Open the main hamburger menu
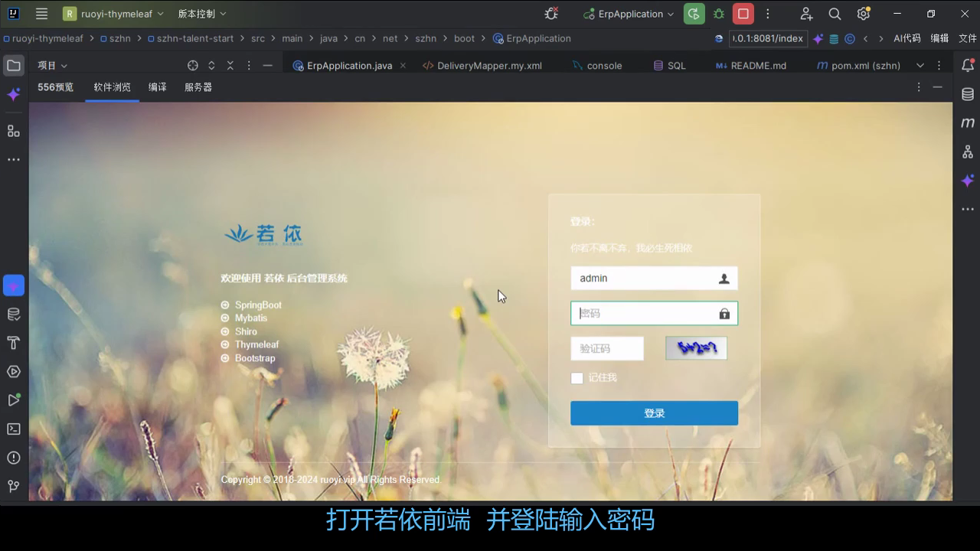The image size is (980, 551). click(x=42, y=14)
